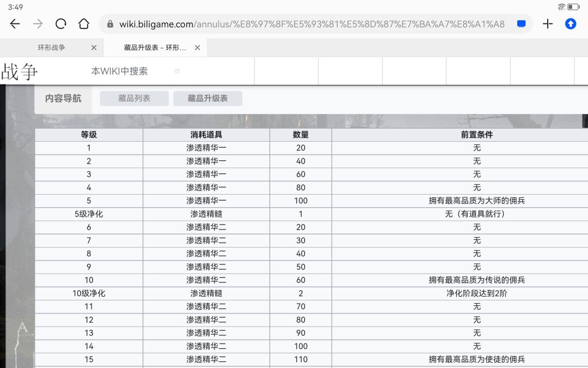Close the 环形战争 tab
Image resolution: width=588 pixels, height=368 pixels.
tap(94, 47)
